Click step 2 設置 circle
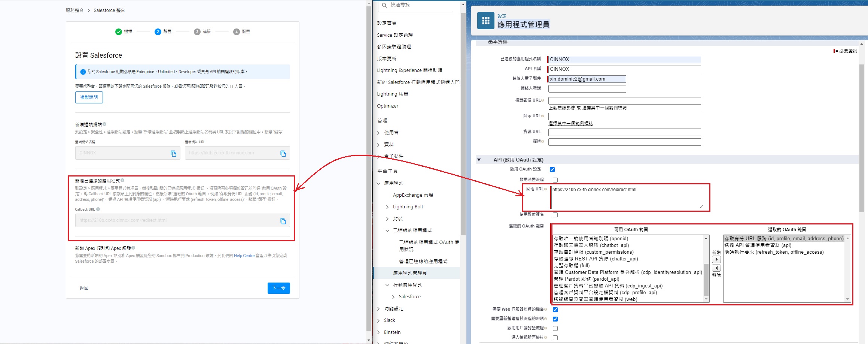868x344 pixels. (158, 32)
